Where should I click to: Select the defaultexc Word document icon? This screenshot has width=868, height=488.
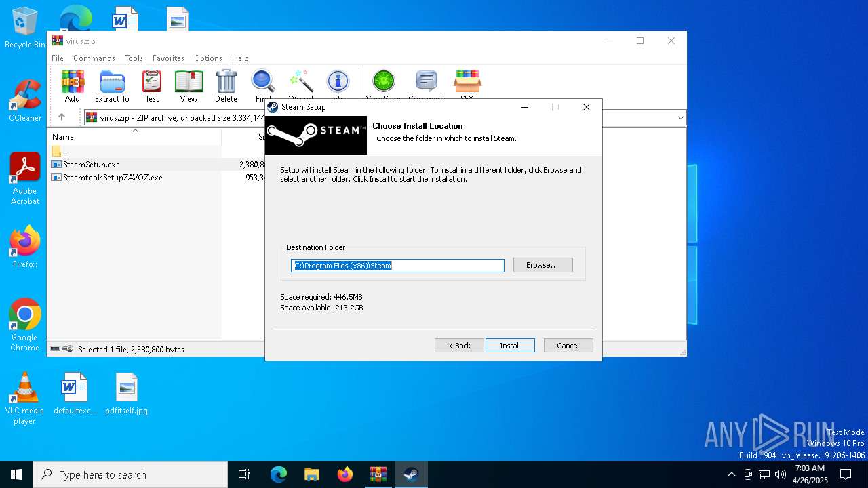tap(75, 394)
